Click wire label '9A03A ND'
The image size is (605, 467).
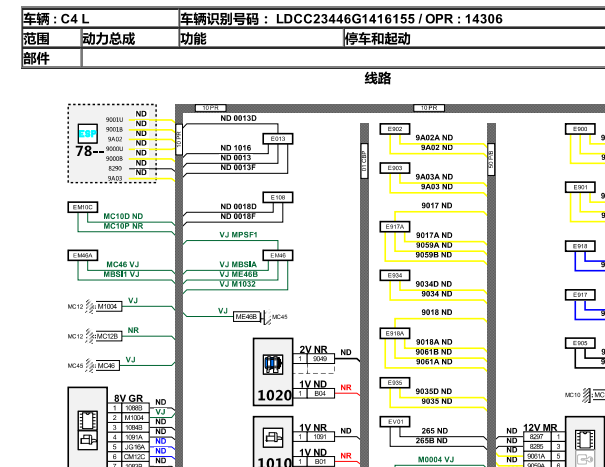pyautogui.click(x=434, y=177)
